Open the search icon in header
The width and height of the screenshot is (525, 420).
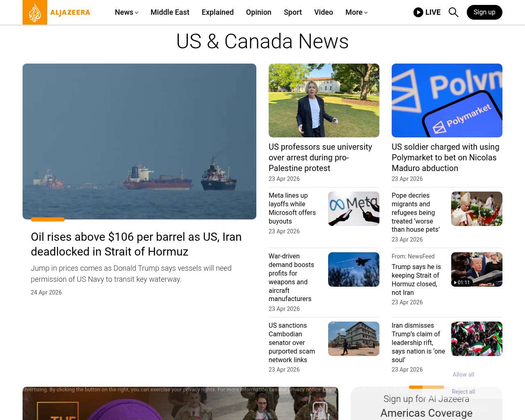pos(454,12)
